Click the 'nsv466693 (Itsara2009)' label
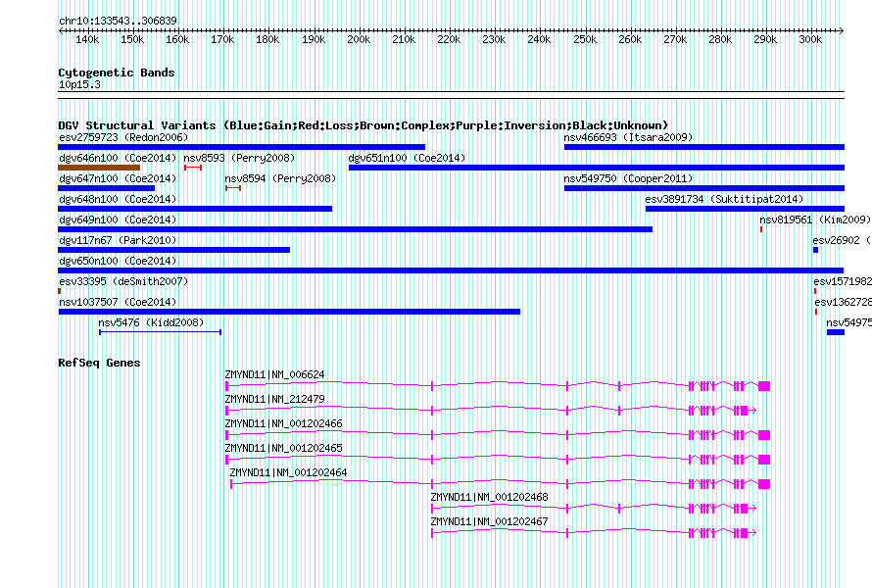 (x=628, y=137)
